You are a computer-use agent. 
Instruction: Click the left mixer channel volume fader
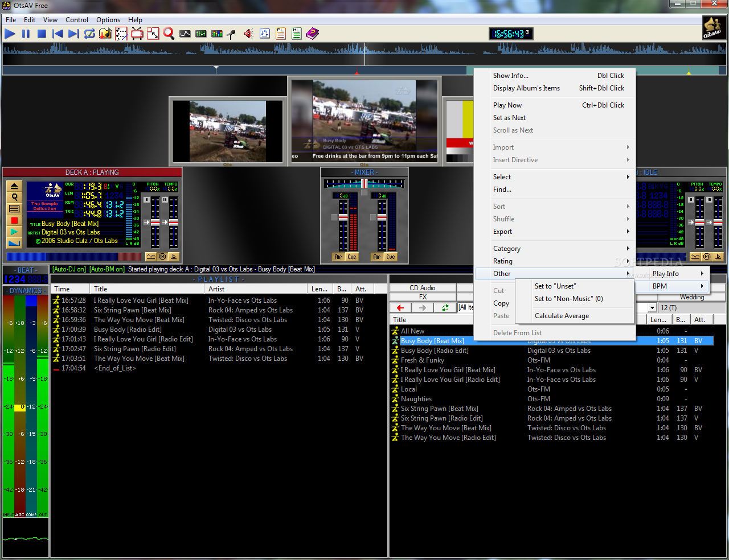343,217
